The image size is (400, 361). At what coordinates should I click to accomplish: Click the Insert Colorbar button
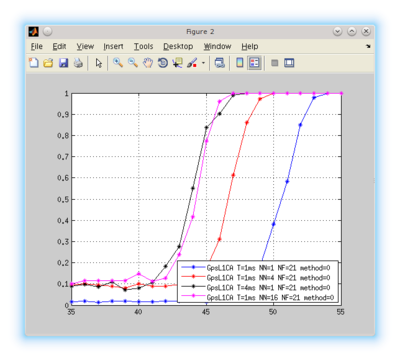tap(239, 63)
